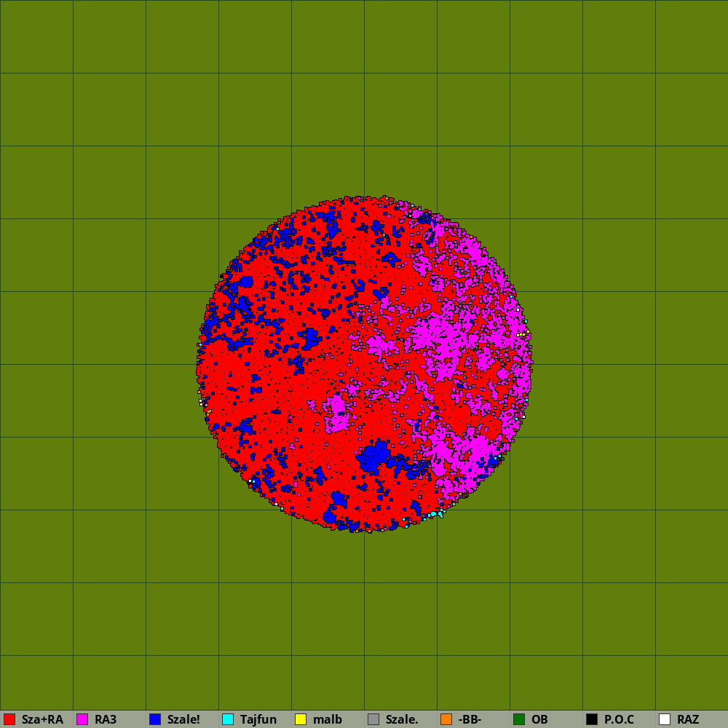728x728 pixels.
Task: Select the 'Tajfun' legend label
Action: [x=258, y=719]
